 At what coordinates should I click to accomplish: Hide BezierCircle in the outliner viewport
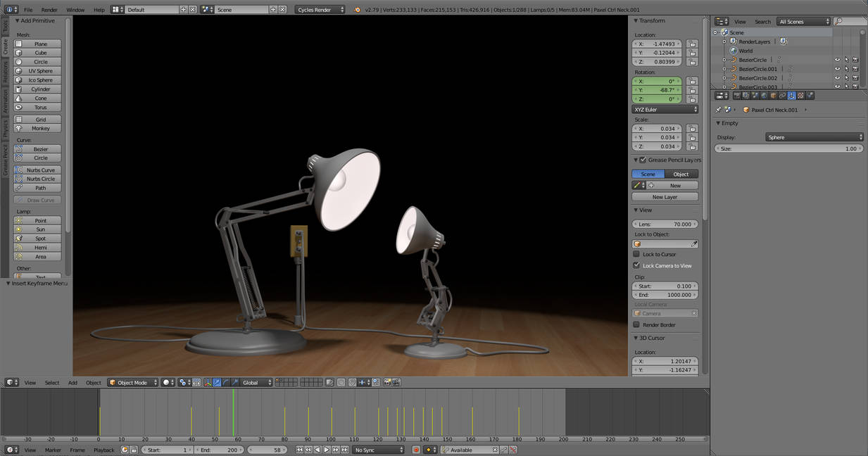pyautogui.click(x=837, y=60)
